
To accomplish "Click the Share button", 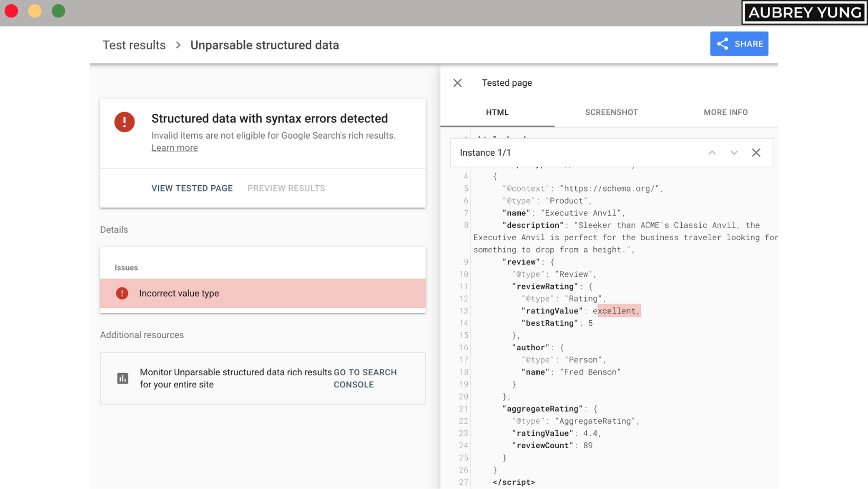I will coord(739,44).
